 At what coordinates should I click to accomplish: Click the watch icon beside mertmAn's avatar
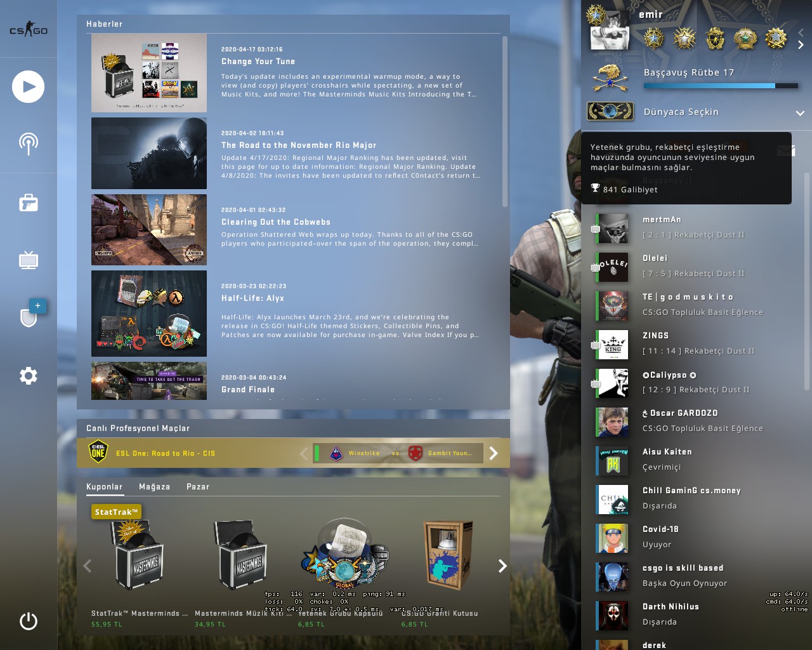click(x=596, y=229)
